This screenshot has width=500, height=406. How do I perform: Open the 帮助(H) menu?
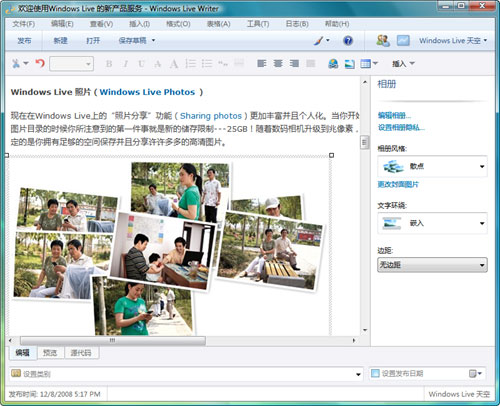[x=337, y=24]
